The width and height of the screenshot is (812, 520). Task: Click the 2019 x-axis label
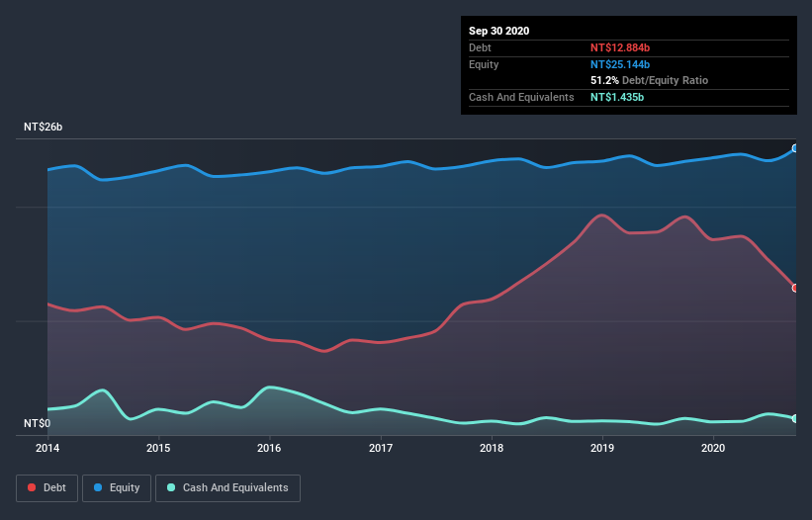[602, 448]
